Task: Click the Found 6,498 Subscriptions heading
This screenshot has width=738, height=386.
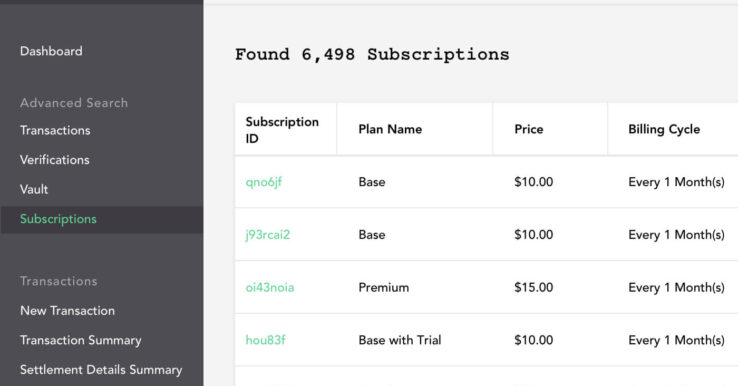Action: [372, 55]
